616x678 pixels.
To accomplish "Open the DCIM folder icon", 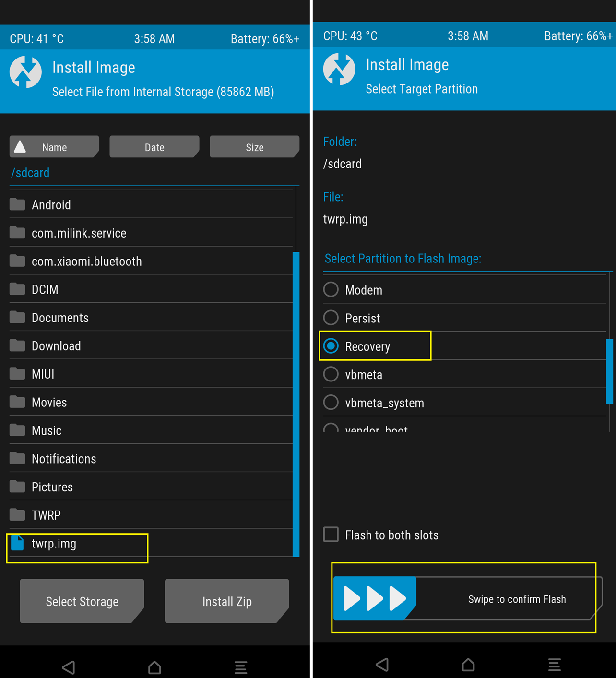I will [17, 289].
